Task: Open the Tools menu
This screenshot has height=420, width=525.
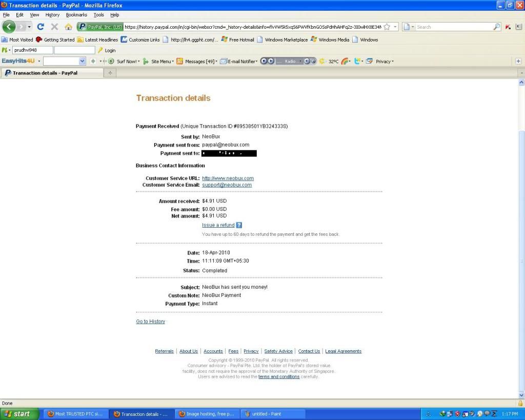Action: [x=99, y=15]
